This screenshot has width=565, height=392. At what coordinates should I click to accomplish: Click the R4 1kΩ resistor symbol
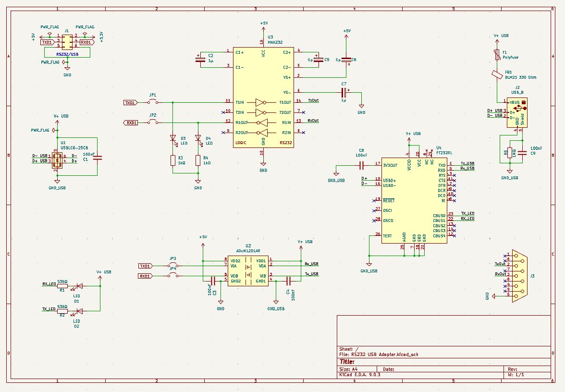pos(197,160)
